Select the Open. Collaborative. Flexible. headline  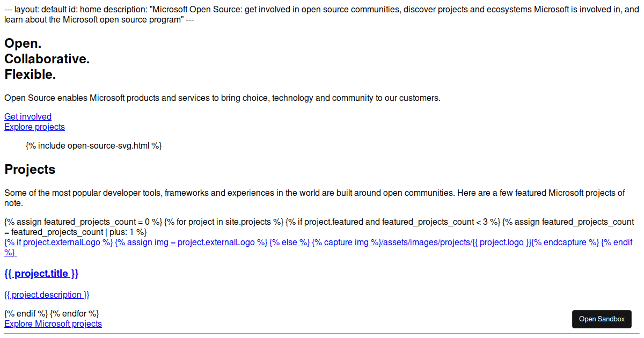47,59
